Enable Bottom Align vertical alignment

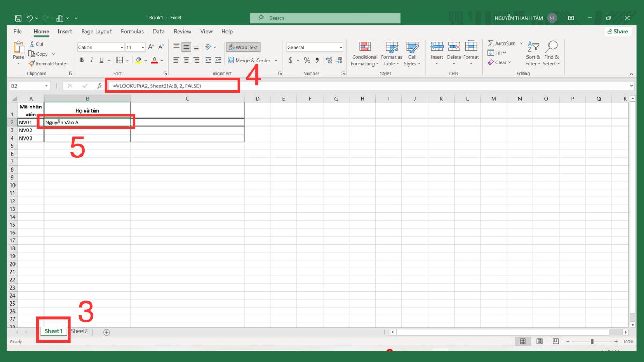[x=196, y=47]
